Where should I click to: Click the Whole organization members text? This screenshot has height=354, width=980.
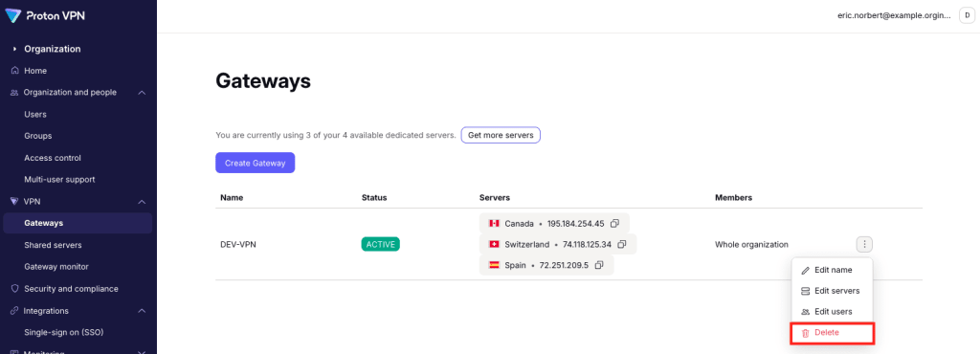click(751, 245)
